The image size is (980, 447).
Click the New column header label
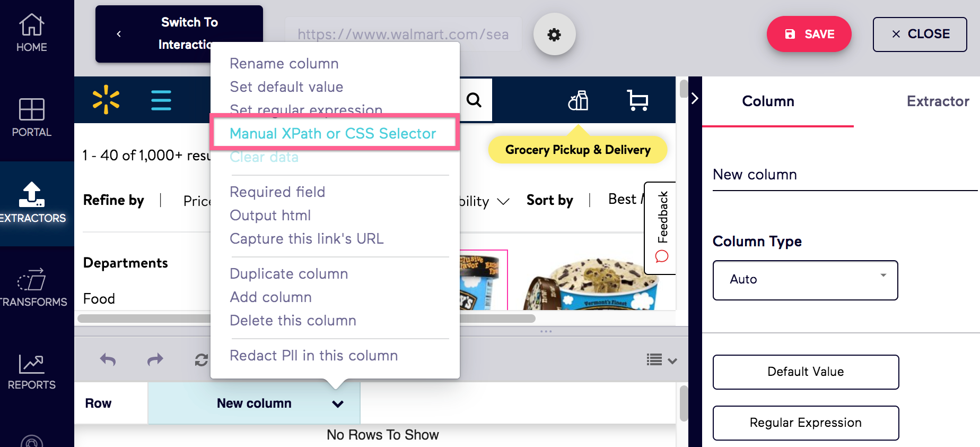(254, 403)
